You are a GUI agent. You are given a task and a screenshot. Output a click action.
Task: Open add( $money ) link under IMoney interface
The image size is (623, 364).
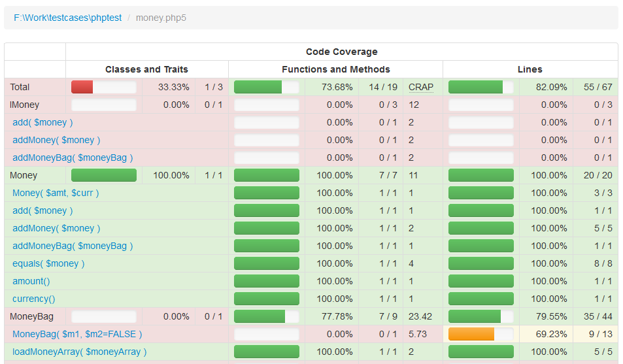click(42, 122)
